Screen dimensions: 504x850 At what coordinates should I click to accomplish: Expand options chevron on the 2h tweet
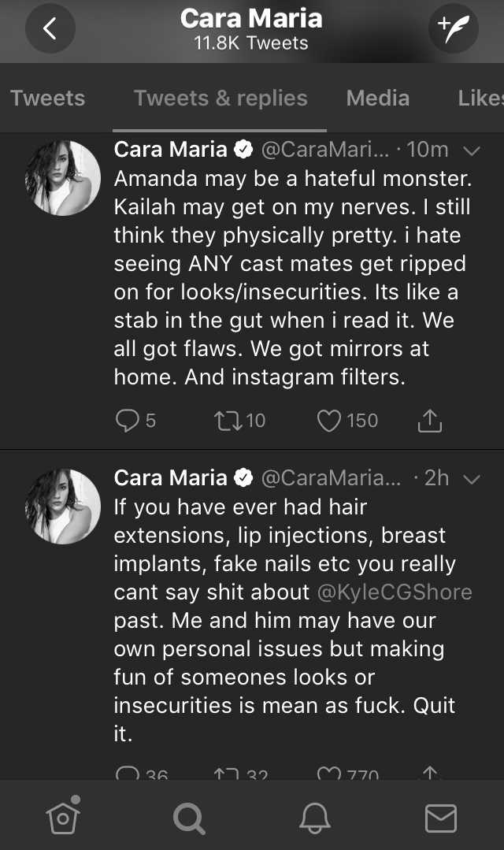tap(472, 479)
